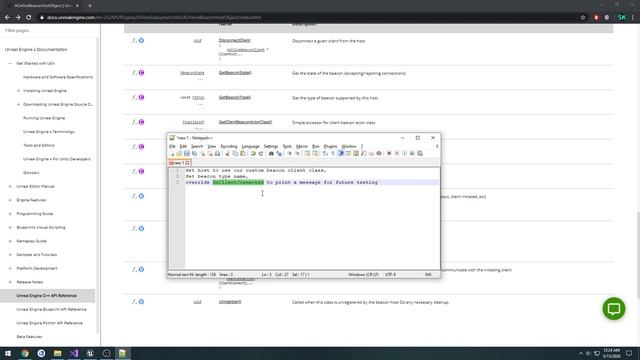Expand the 'Engine Features' tree node
The image size is (640, 360).
(x=10, y=200)
